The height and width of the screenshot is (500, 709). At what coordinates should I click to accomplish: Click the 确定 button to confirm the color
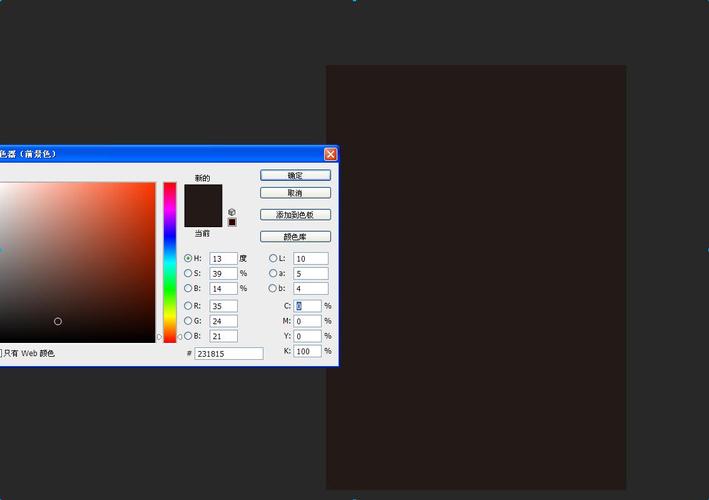[295, 176]
